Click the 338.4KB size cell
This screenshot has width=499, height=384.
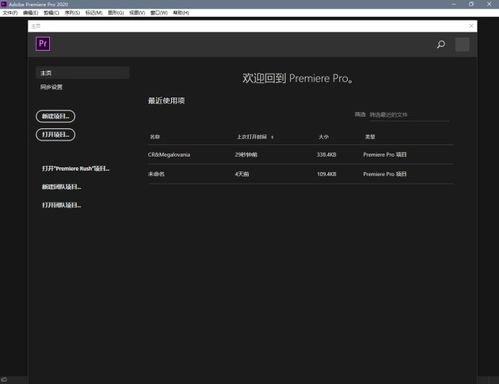coord(326,155)
